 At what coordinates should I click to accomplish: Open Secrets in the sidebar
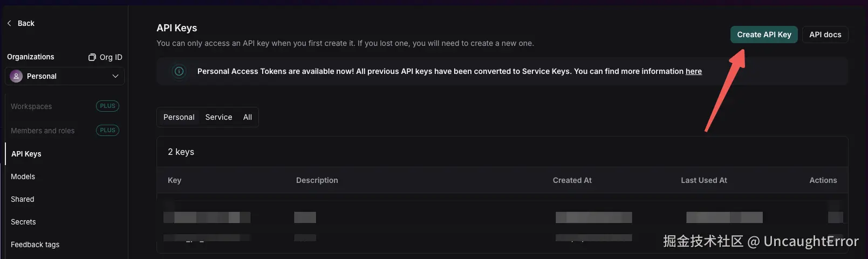[x=23, y=222]
